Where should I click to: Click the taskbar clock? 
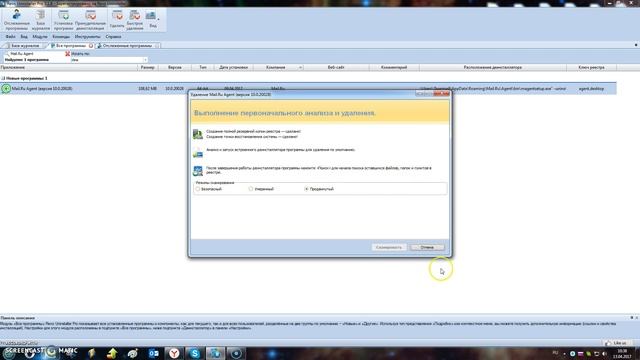622,353
